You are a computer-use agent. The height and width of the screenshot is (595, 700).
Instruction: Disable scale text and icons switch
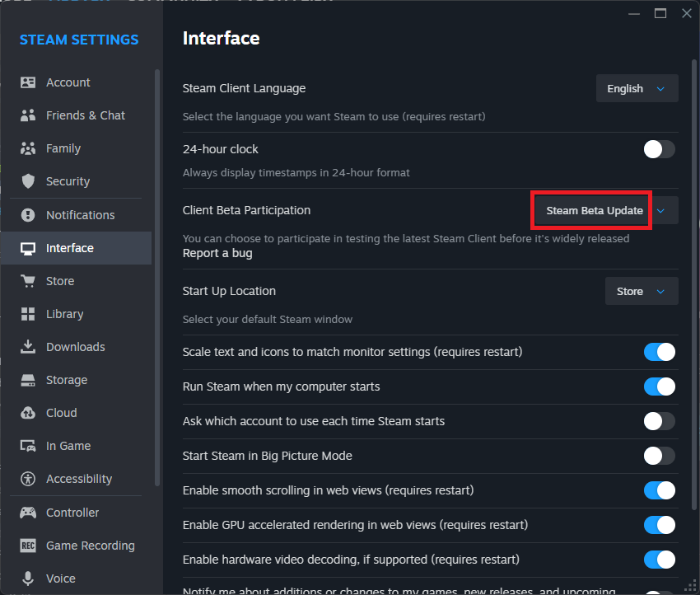pyautogui.click(x=659, y=352)
